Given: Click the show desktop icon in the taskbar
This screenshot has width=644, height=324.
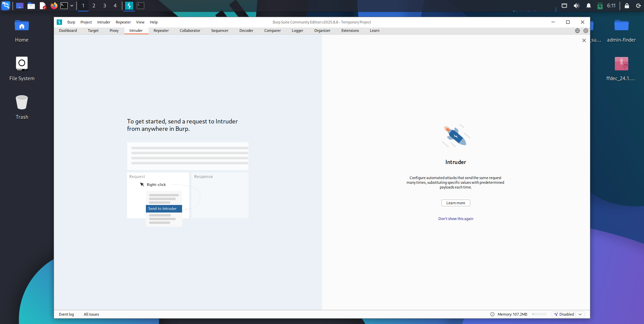Looking at the screenshot, I should (x=20, y=6).
